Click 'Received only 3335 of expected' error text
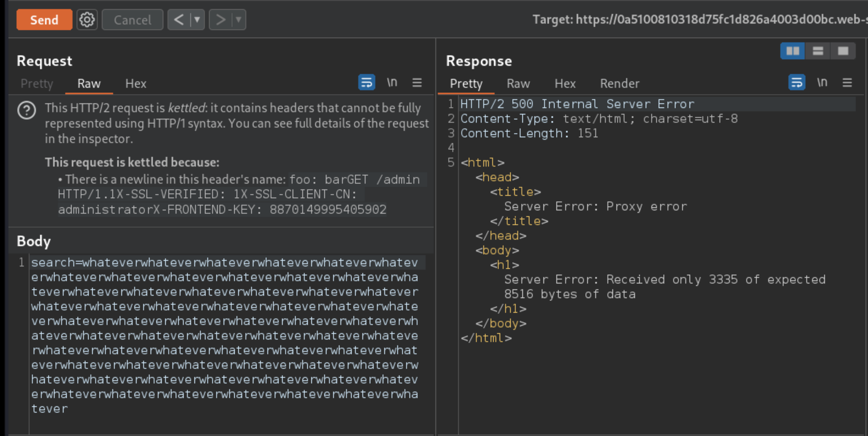The height and width of the screenshot is (436, 868). [x=716, y=279]
